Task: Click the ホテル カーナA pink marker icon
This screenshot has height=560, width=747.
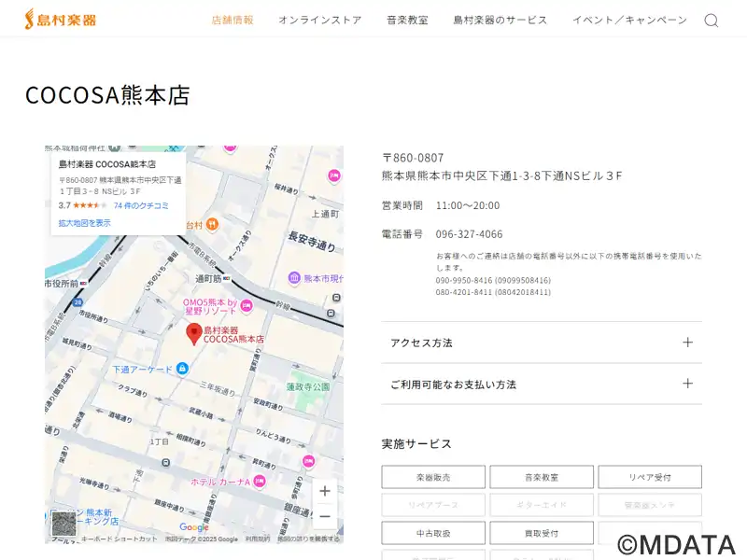Action: tap(260, 481)
